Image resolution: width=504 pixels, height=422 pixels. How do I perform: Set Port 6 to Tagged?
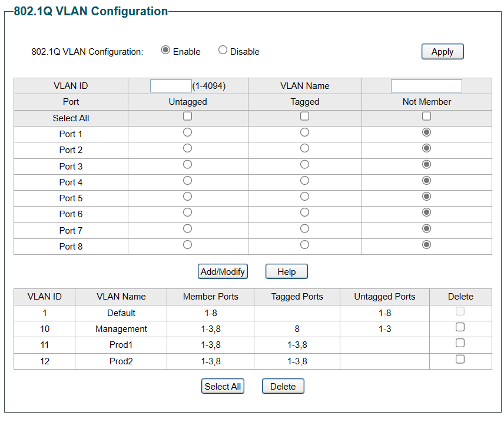click(x=304, y=212)
